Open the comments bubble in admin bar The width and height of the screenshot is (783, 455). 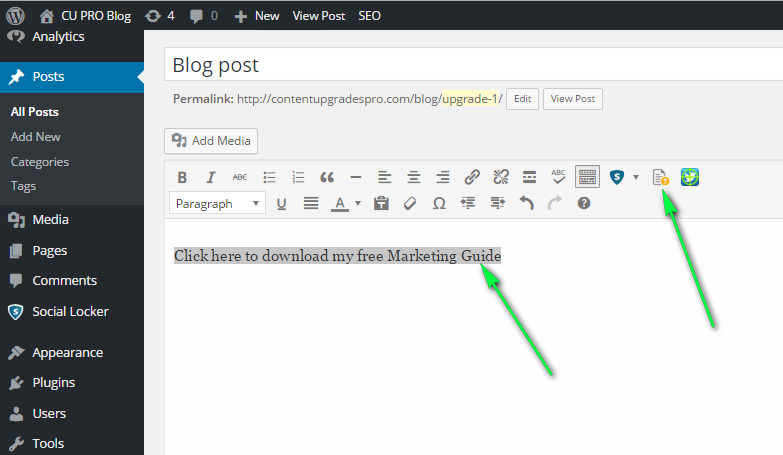204,16
